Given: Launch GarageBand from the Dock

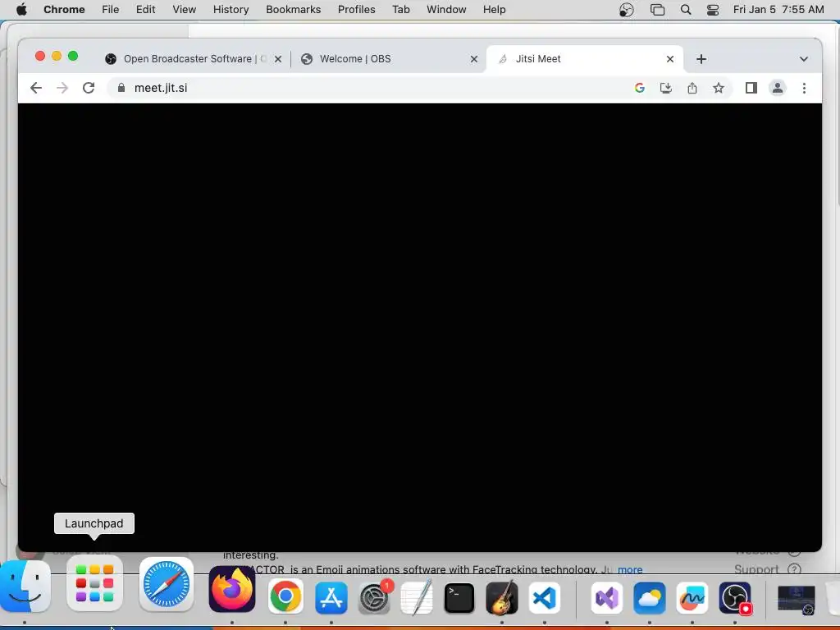Looking at the screenshot, I should pos(502,597).
